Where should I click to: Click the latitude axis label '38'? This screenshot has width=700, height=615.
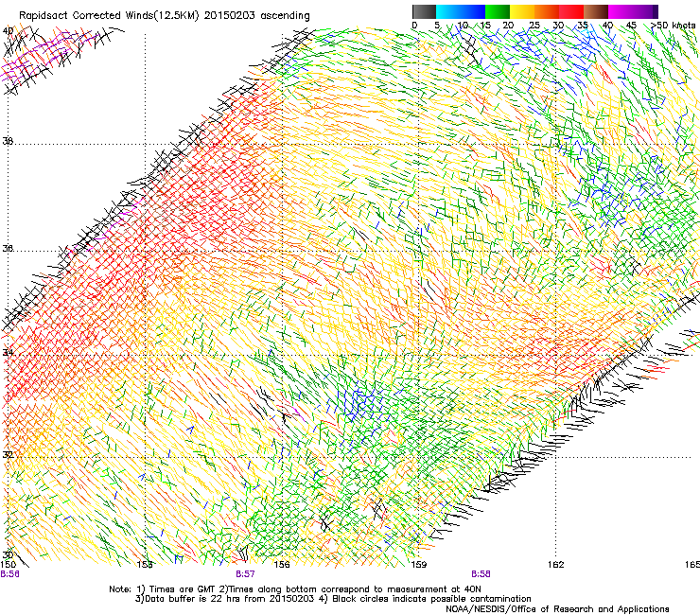pyautogui.click(x=8, y=141)
